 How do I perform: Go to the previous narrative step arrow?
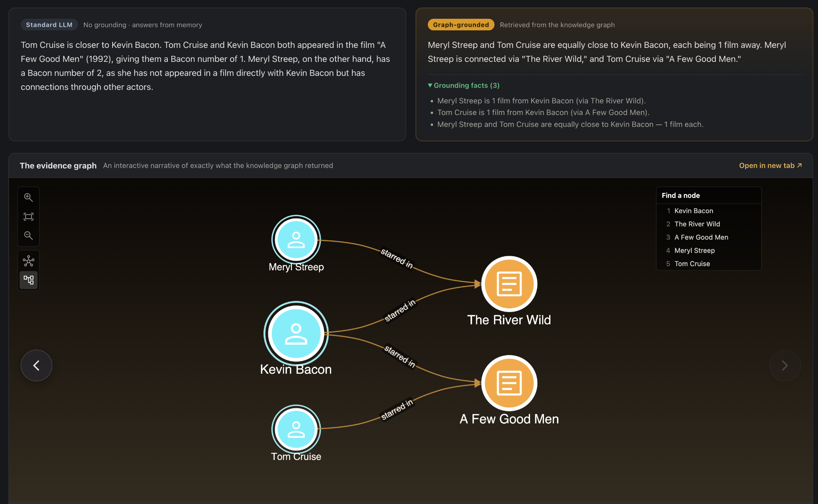tap(36, 365)
